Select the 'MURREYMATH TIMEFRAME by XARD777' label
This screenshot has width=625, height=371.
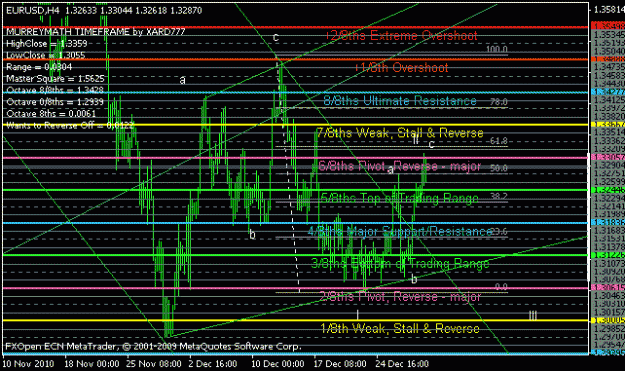click(x=96, y=32)
